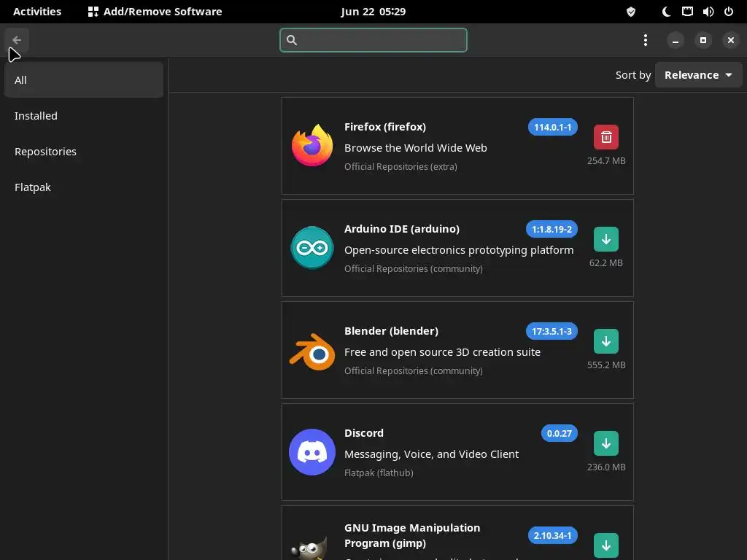Click 'Official Repositories (extra)' label
Screen dimensions: 747x560
pos(400,167)
